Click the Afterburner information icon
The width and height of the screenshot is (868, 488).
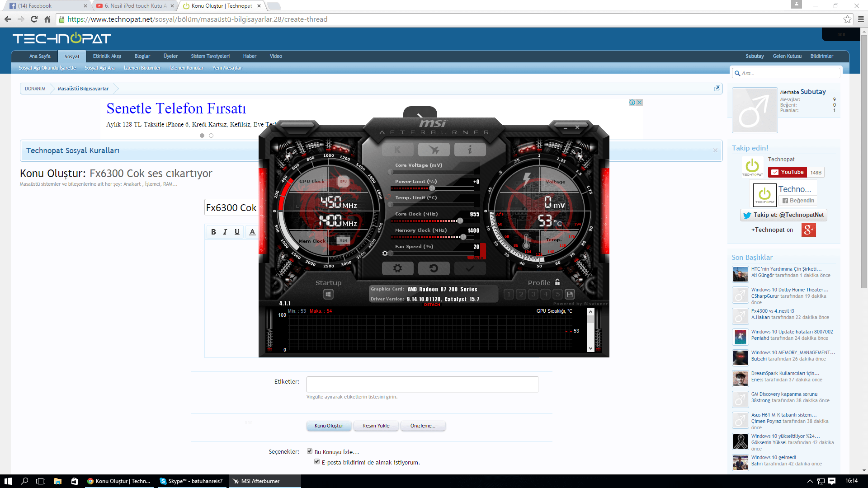(x=470, y=150)
